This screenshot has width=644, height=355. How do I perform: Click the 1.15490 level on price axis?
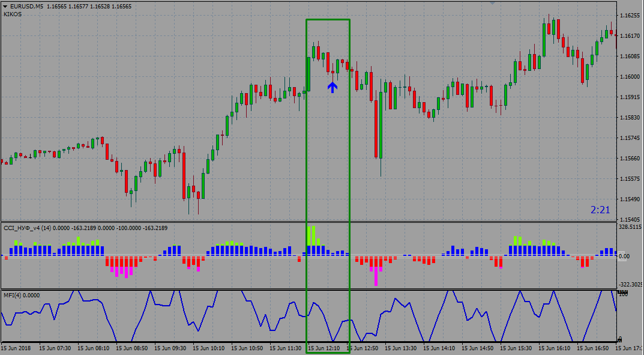pos(630,199)
